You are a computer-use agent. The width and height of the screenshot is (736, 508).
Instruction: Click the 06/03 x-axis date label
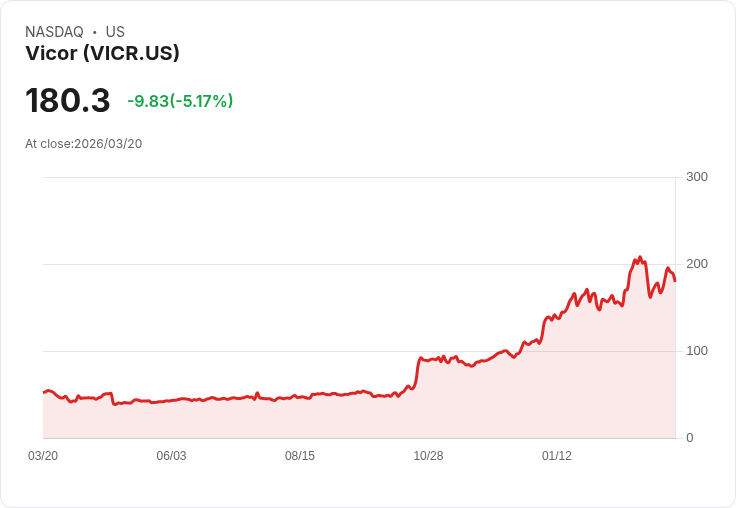171,456
